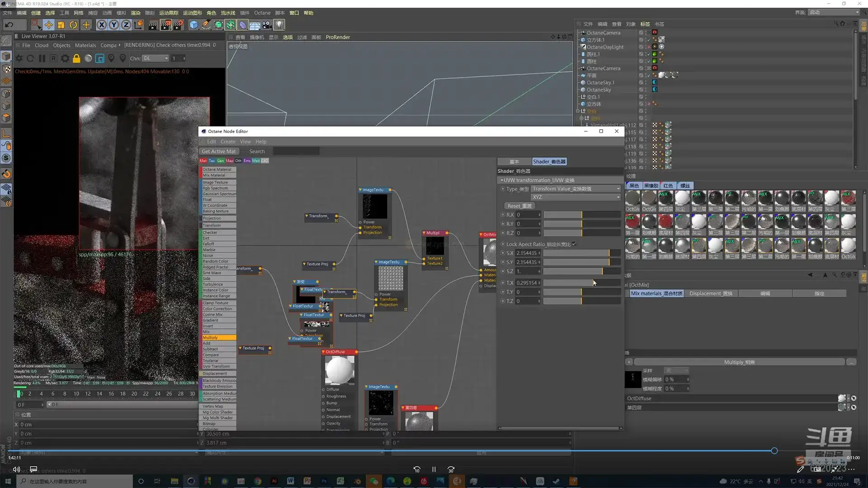The image size is (868, 488).
Task: Open the Materials menu in Live Viewer
Action: pyautogui.click(x=85, y=45)
